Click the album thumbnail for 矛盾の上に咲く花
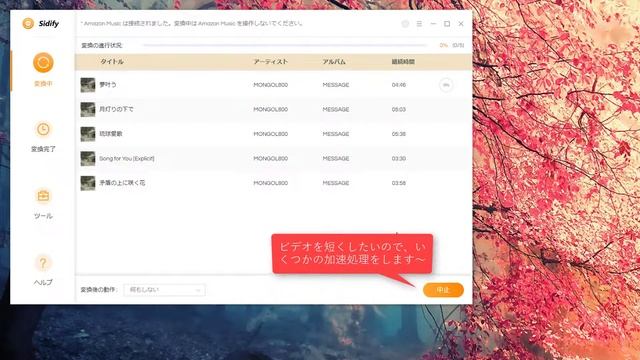 pyautogui.click(x=88, y=183)
